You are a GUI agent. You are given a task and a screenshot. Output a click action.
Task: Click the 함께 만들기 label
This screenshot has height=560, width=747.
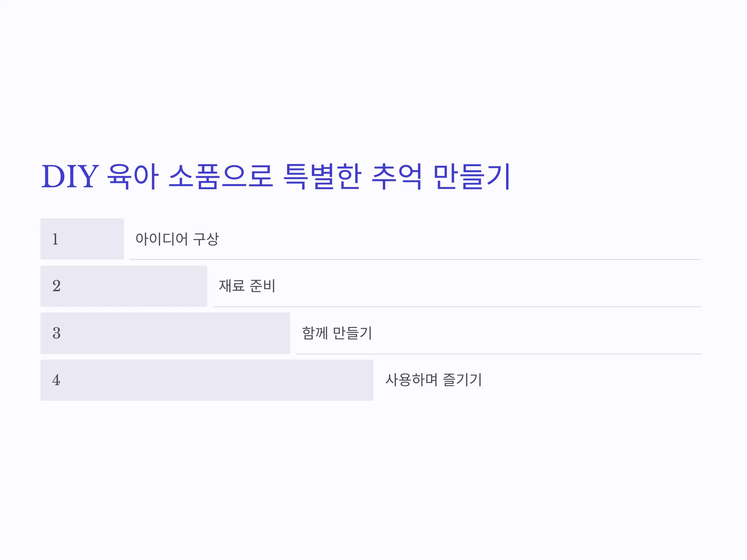pyautogui.click(x=337, y=333)
